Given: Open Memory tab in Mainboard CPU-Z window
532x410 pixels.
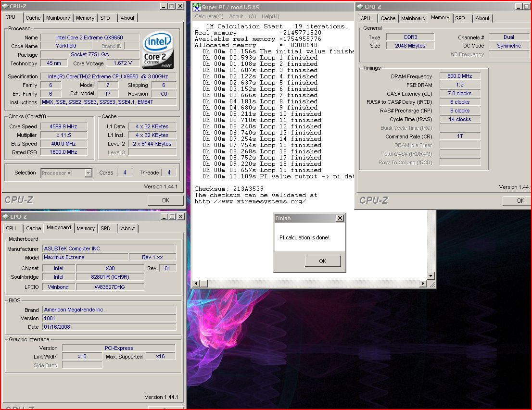Looking at the screenshot, I should point(86,229).
